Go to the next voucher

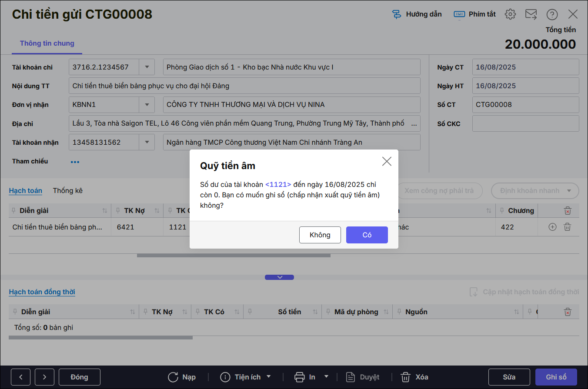(44, 377)
